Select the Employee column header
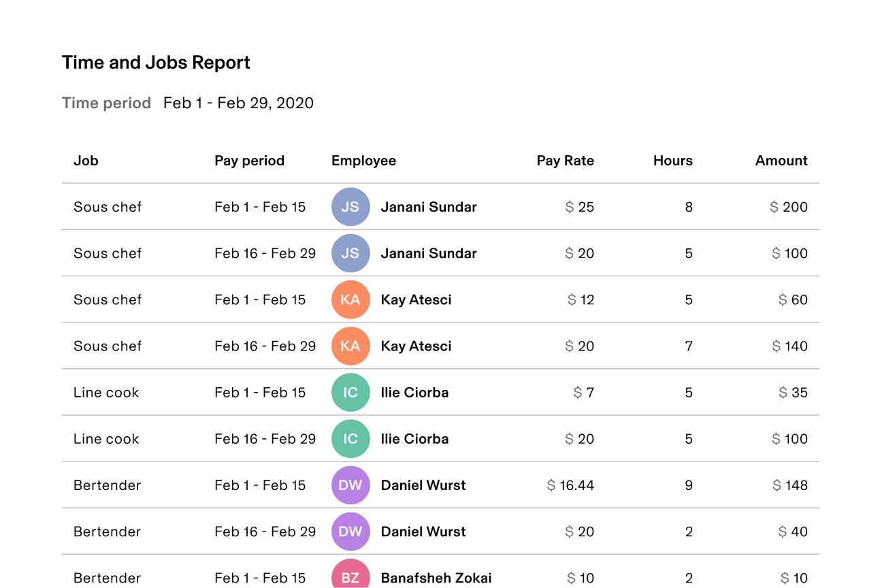 coord(363,161)
